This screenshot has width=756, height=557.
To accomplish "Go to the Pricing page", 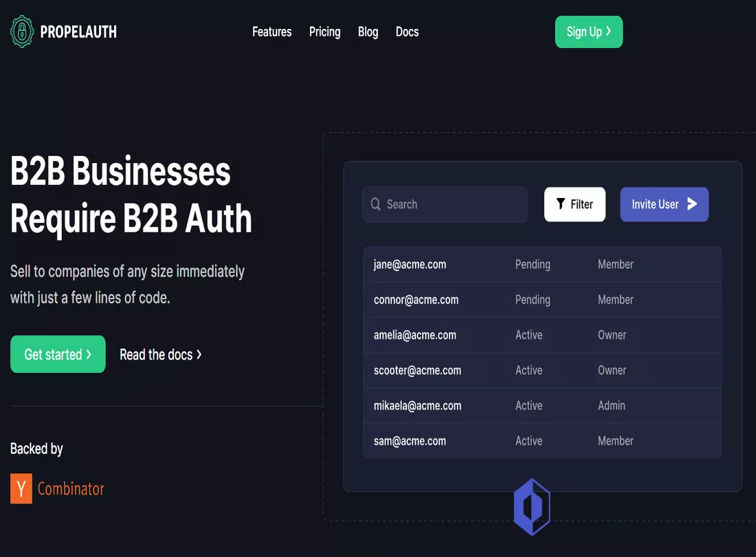I will (x=324, y=32).
